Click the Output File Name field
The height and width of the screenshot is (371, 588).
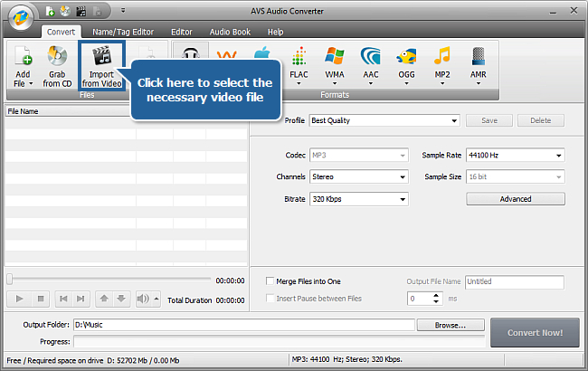[x=515, y=282]
